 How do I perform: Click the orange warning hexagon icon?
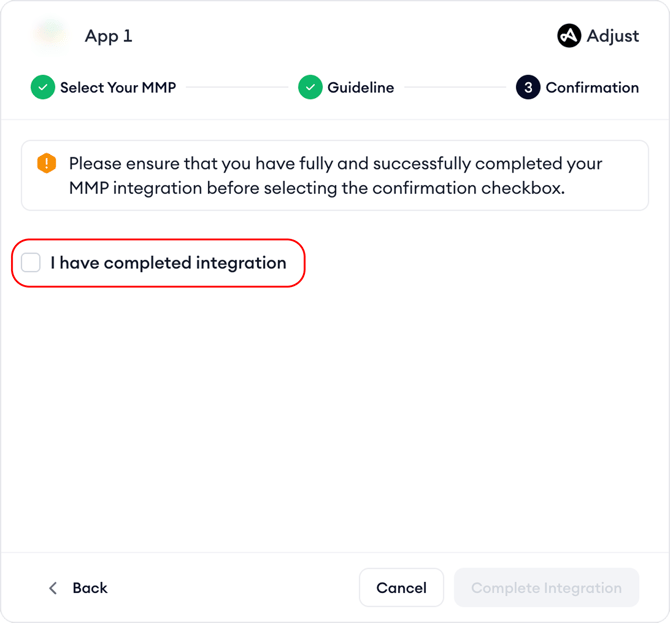point(46,164)
